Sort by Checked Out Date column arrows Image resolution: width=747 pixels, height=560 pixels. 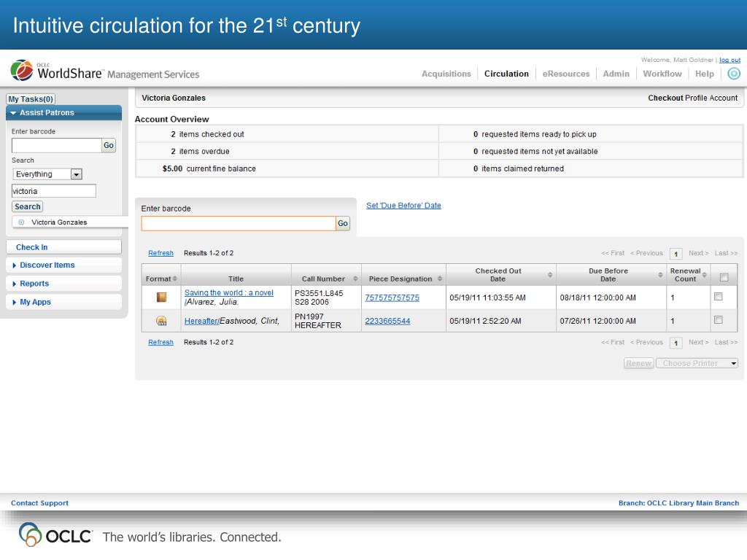[550, 275]
